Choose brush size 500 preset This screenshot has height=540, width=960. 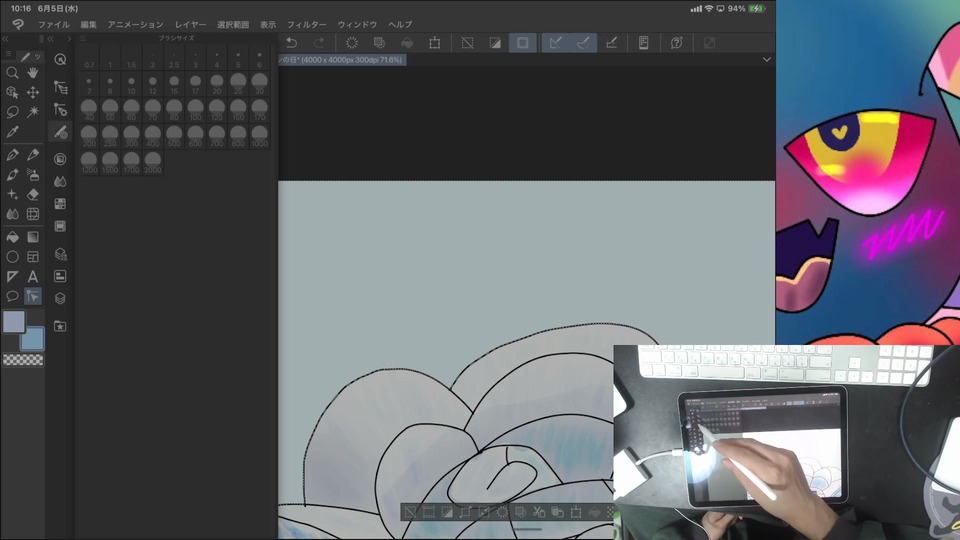coord(174,137)
